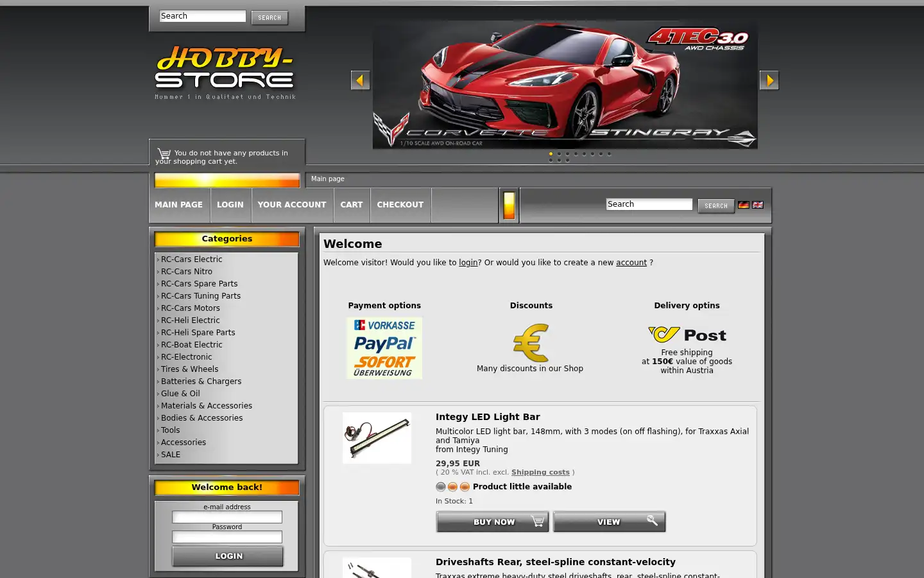Open the RC-Cars Electric category
The width and height of the screenshot is (924, 578).
point(191,259)
